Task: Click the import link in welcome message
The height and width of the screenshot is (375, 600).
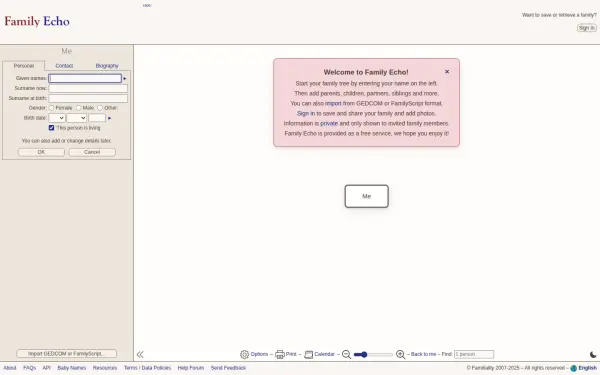Action: coord(333,103)
